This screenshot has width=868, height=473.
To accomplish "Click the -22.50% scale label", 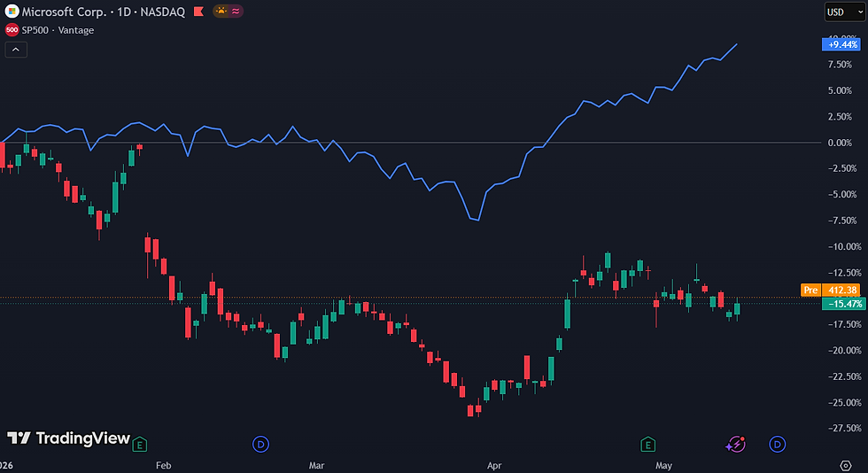I will tap(845, 376).
